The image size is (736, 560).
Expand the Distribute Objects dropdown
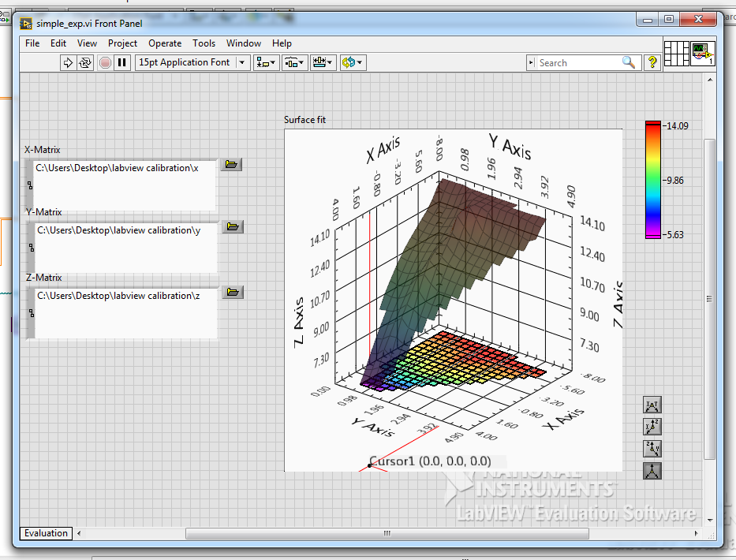pos(294,62)
